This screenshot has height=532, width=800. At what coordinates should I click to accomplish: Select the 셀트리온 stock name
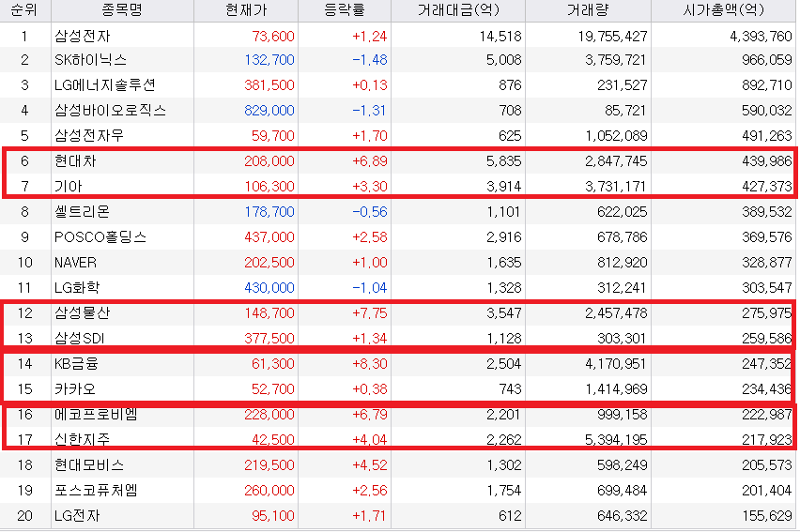[x=82, y=212]
